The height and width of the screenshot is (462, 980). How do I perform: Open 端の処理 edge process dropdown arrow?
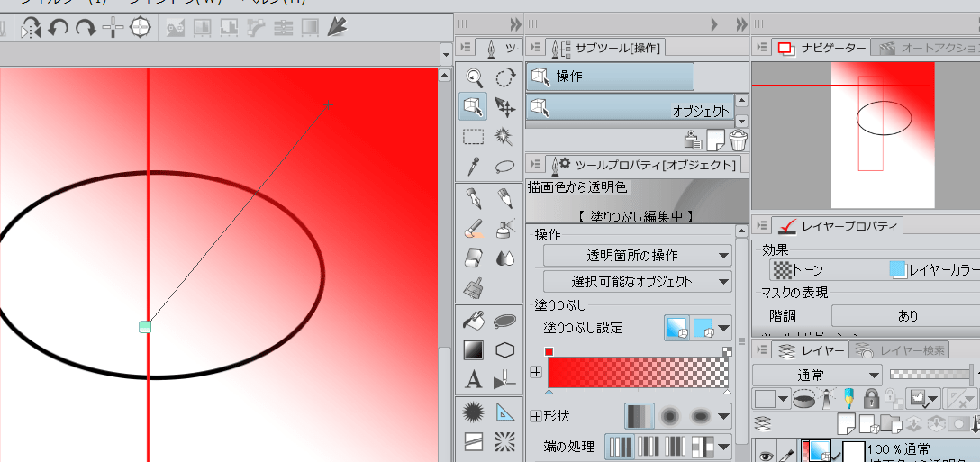pyautogui.click(x=724, y=447)
